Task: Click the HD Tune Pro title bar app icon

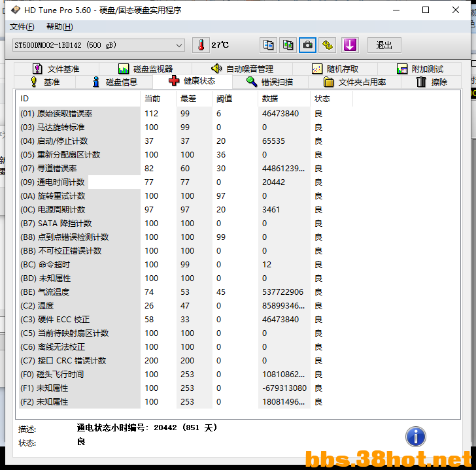Action: pos(16,10)
